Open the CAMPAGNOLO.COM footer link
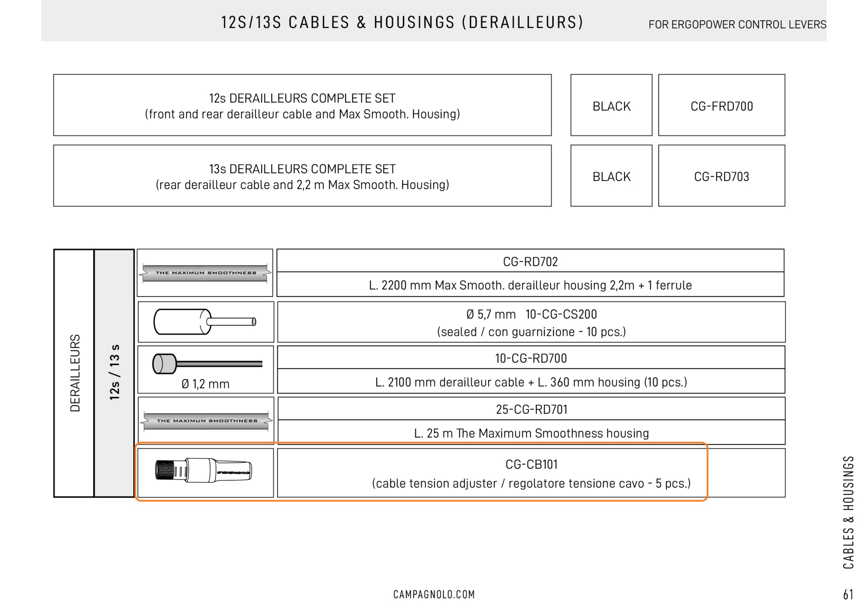The height and width of the screenshot is (614, 868). [434, 594]
